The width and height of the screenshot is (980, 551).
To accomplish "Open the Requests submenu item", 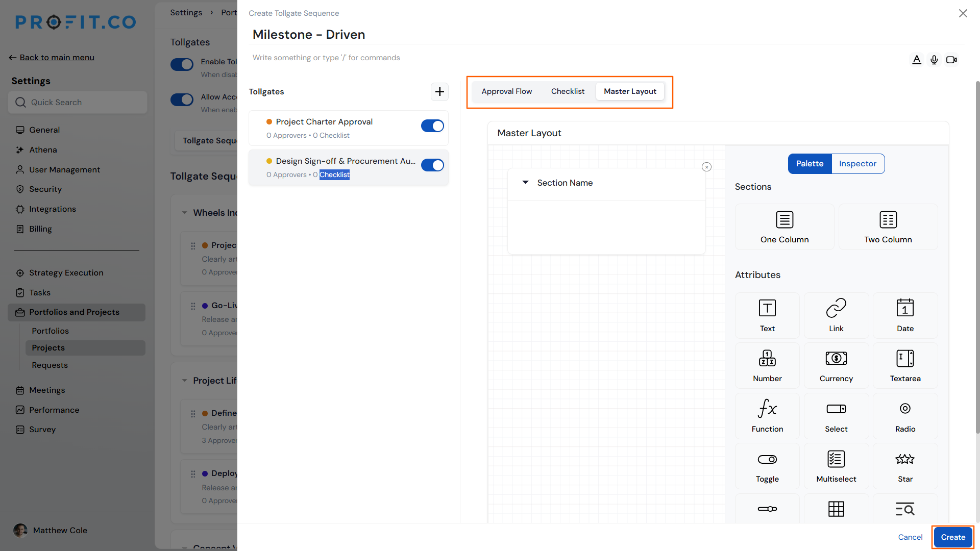I will pyautogui.click(x=50, y=365).
